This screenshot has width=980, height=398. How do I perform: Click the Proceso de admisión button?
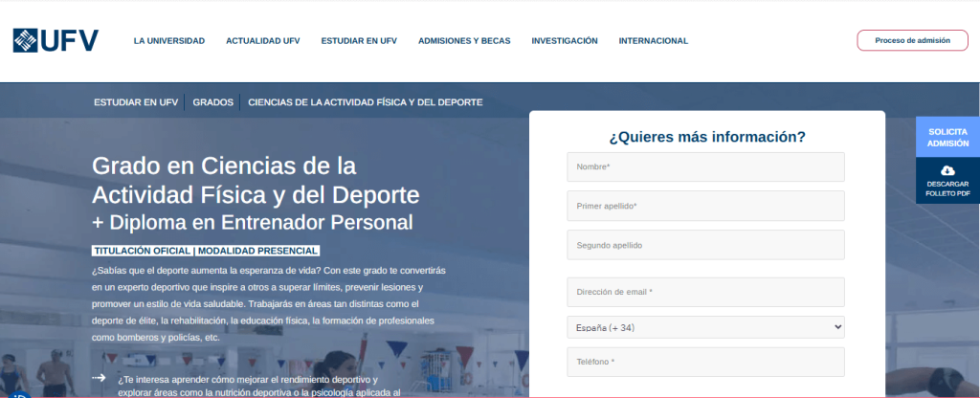click(912, 40)
